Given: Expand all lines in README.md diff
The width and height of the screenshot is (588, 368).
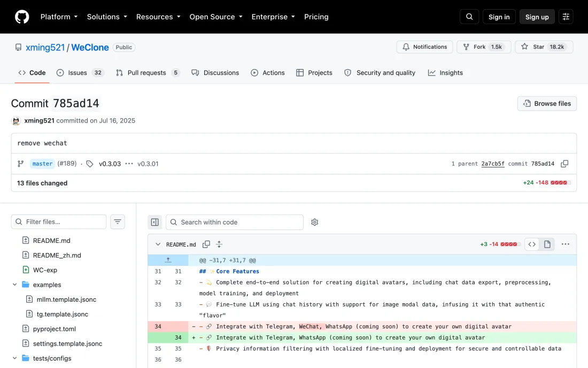Looking at the screenshot, I should click(219, 244).
